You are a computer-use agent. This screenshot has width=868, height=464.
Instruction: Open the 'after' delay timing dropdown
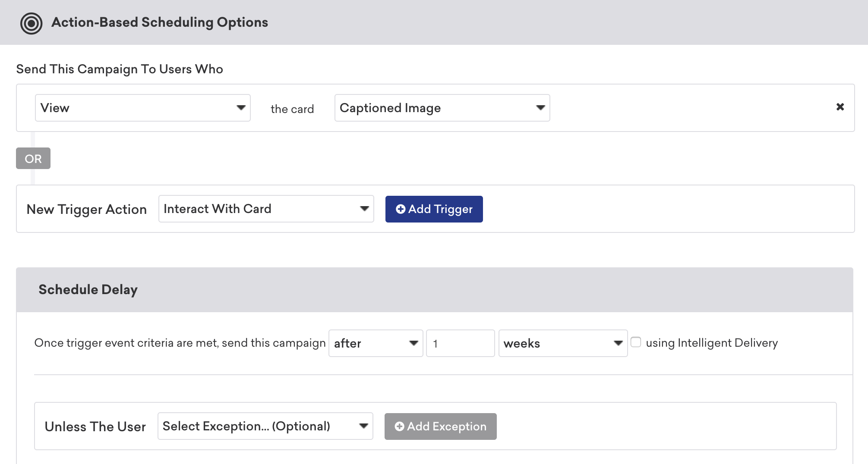[375, 343]
